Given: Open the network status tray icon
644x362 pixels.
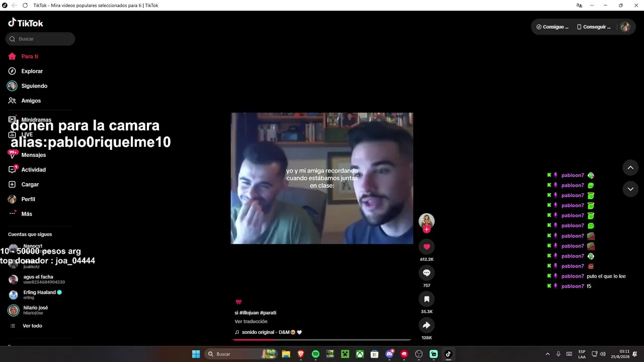Looking at the screenshot, I should (594, 354).
